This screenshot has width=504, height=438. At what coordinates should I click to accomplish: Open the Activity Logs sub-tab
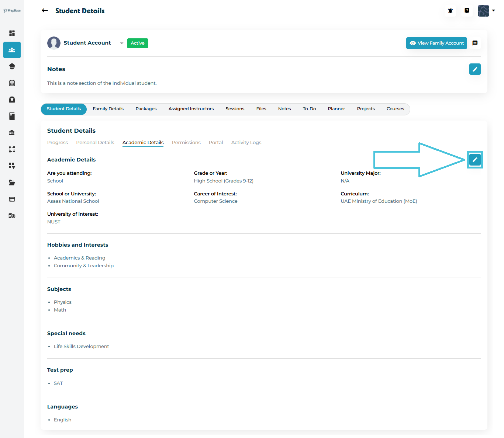(x=246, y=143)
